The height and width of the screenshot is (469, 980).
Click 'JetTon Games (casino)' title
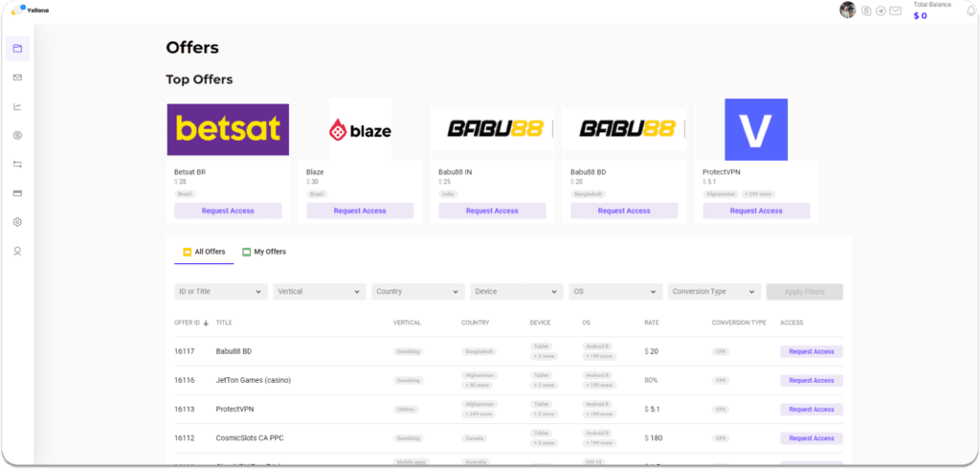[x=253, y=380]
